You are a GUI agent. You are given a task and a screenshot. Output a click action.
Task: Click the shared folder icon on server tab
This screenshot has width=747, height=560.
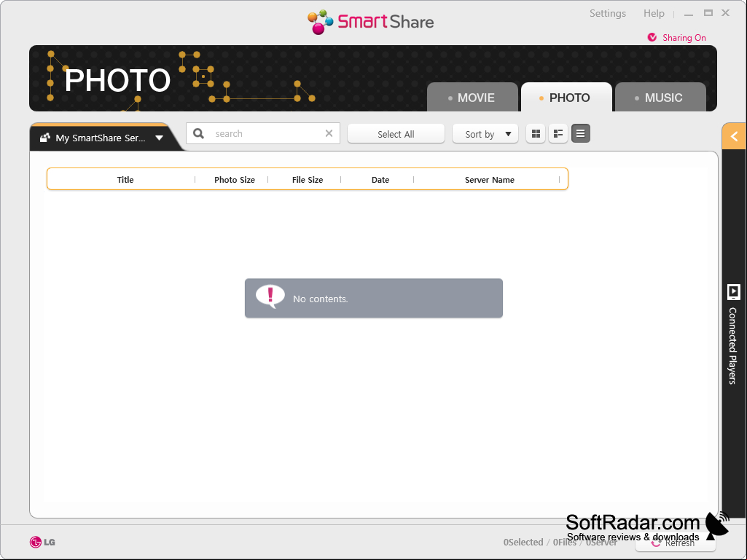[44, 138]
